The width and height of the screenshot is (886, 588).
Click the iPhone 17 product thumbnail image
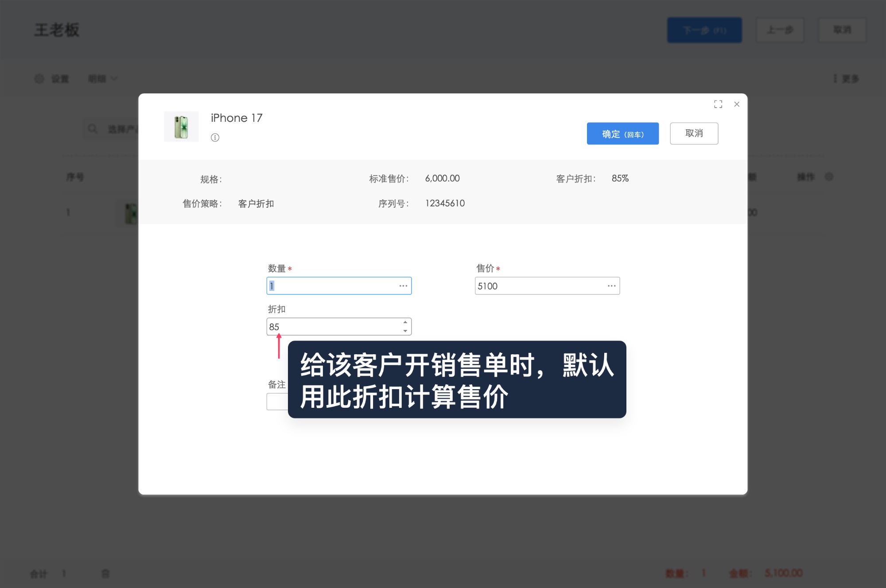[181, 126]
